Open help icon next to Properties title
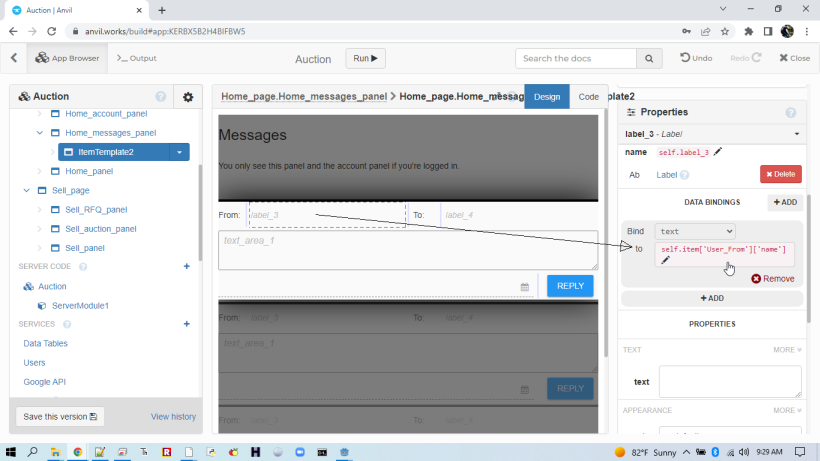 pos(791,113)
